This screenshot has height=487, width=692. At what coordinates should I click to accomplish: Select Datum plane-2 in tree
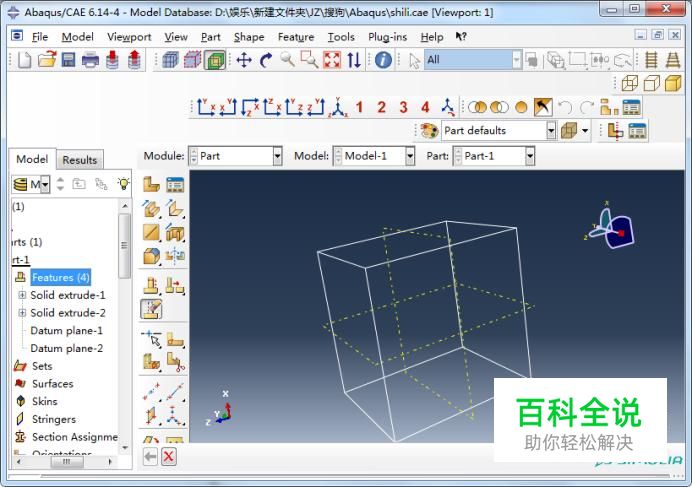pyautogui.click(x=67, y=348)
